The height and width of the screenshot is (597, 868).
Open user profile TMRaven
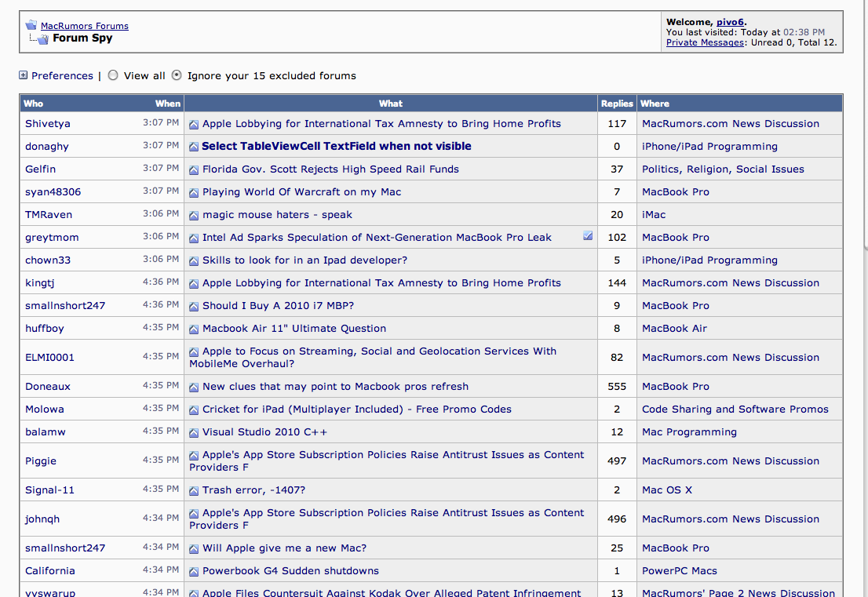(48, 215)
